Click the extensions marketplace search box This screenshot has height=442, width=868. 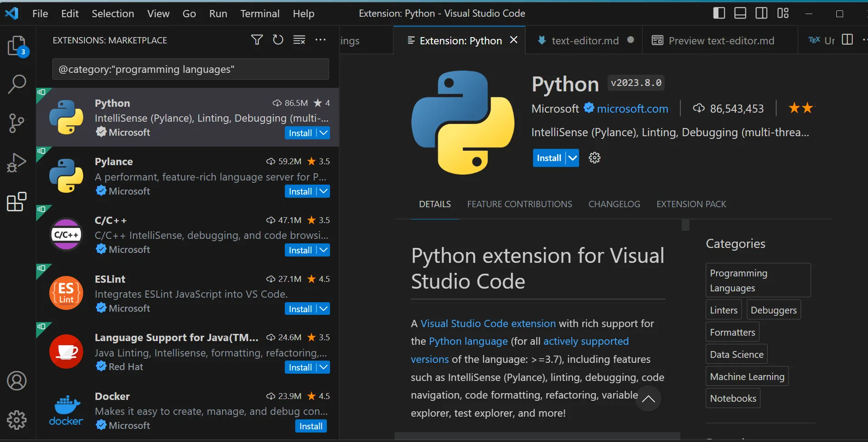click(x=190, y=69)
